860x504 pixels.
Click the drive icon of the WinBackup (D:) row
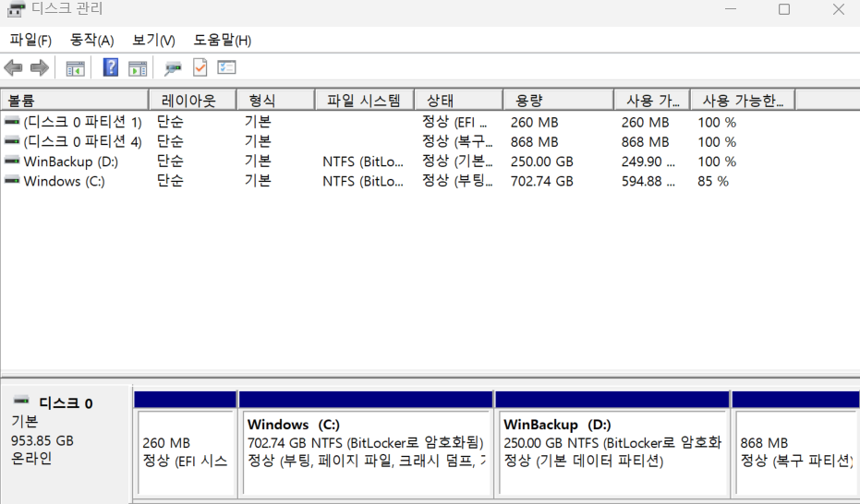(12, 161)
